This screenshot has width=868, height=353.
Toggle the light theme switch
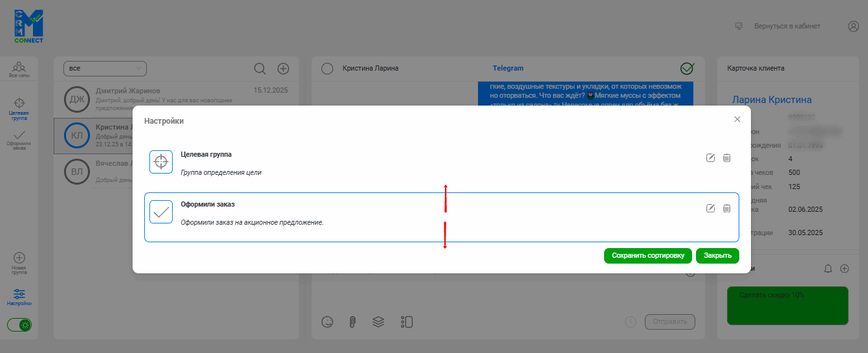(x=19, y=325)
